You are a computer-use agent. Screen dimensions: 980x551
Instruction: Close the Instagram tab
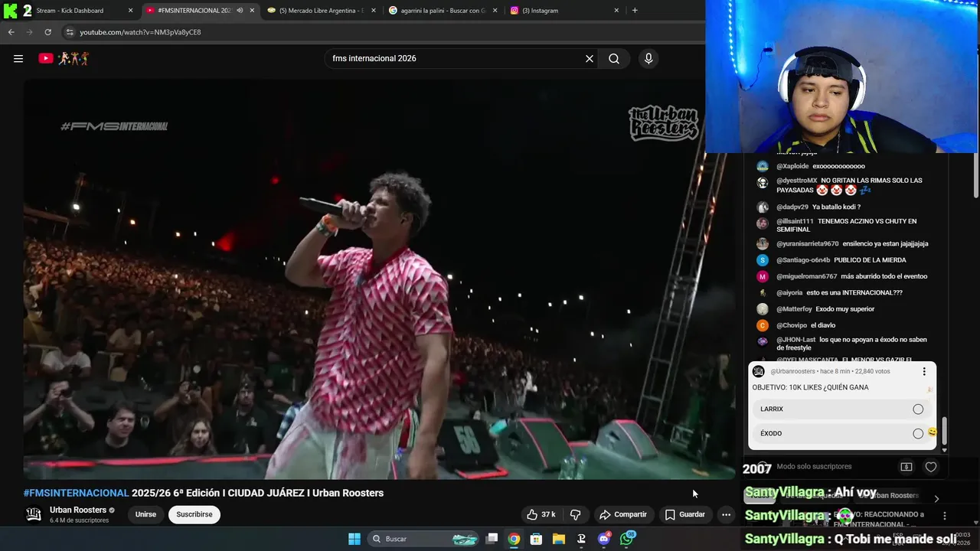[x=616, y=11]
